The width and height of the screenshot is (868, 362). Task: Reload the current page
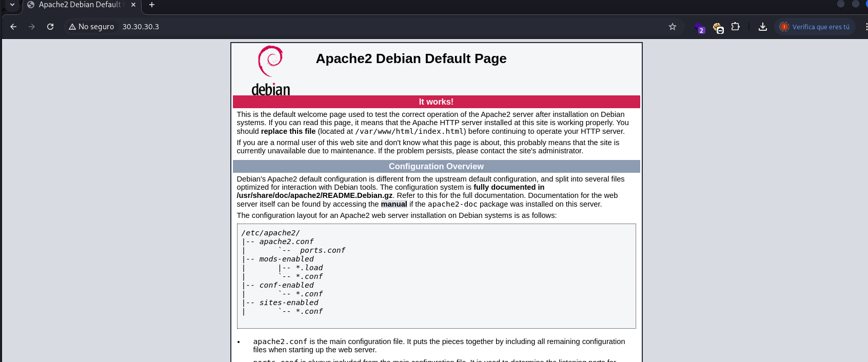[x=50, y=27]
